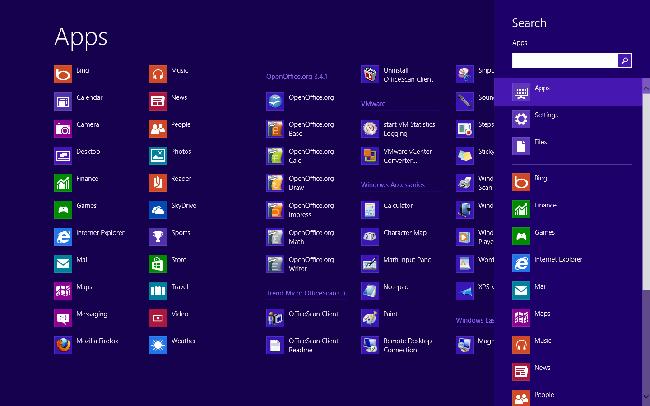The image size is (650, 406).
Task: Open Bing tile in the Apps list
Action: click(x=63, y=75)
